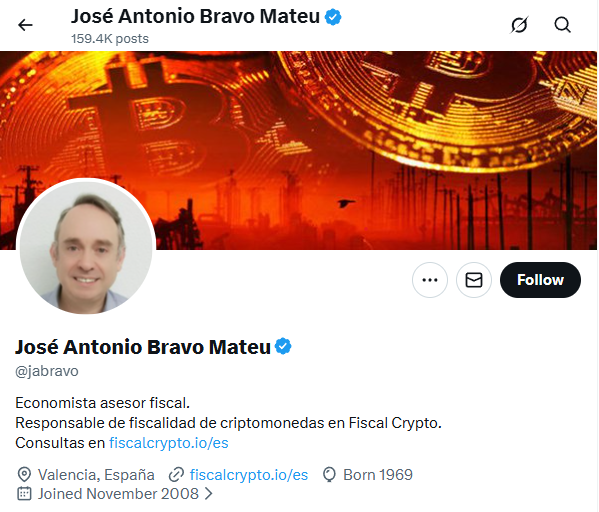Click the location pin icon
The image size is (599, 512).
point(24,475)
